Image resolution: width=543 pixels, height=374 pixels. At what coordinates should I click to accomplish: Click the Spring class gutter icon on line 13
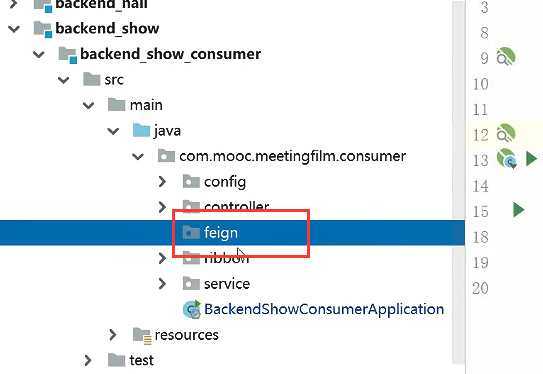click(507, 159)
